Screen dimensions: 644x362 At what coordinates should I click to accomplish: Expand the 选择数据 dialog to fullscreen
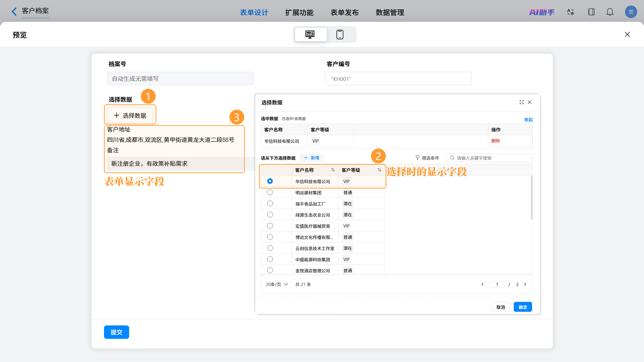coord(522,102)
